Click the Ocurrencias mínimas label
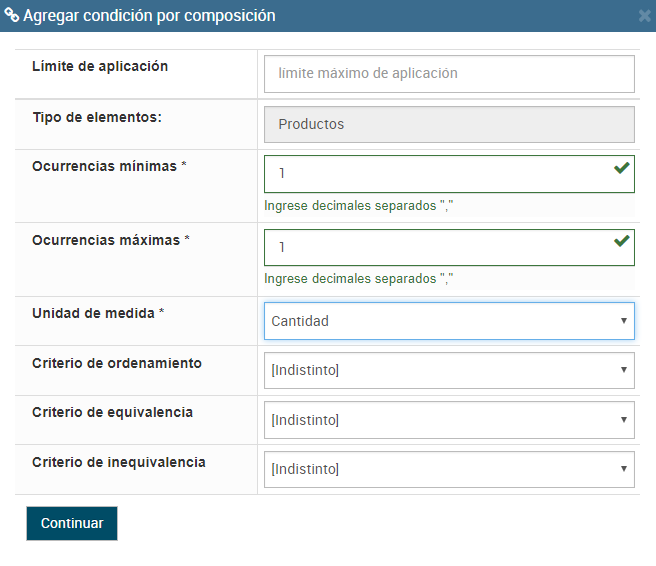The image size is (656, 566). [x=110, y=166]
